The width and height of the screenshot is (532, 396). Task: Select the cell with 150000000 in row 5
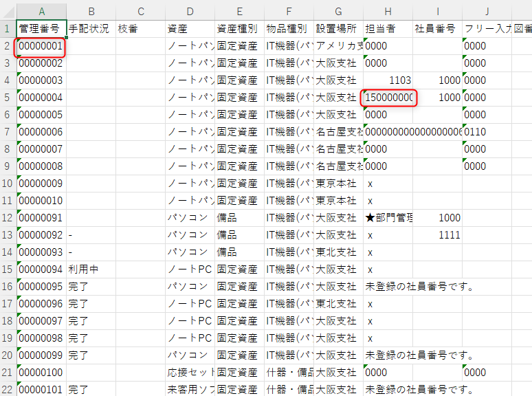[x=388, y=98]
